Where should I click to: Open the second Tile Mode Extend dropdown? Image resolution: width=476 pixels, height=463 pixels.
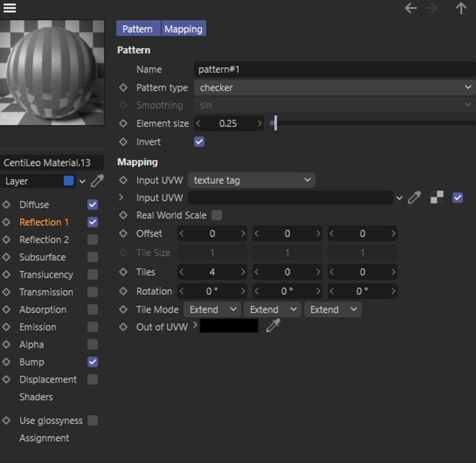pos(272,309)
